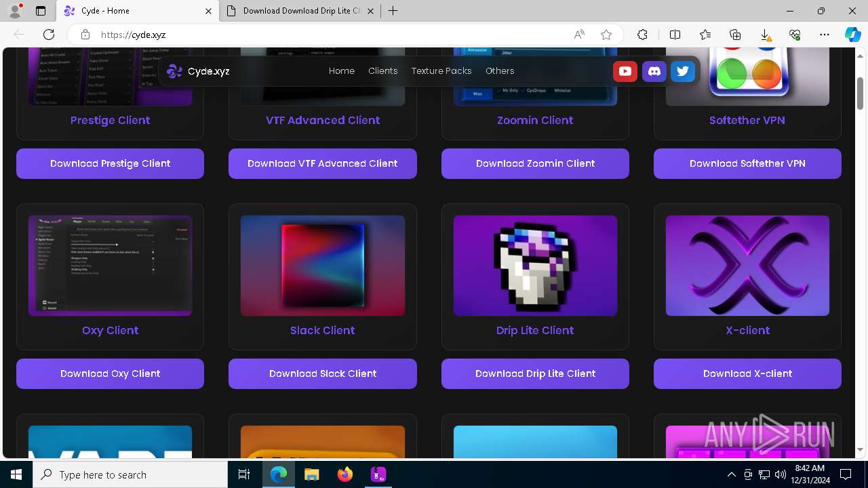Click the Drip Lite Client title
This screenshot has height=488, width=868.
click(x=535, y=330)
